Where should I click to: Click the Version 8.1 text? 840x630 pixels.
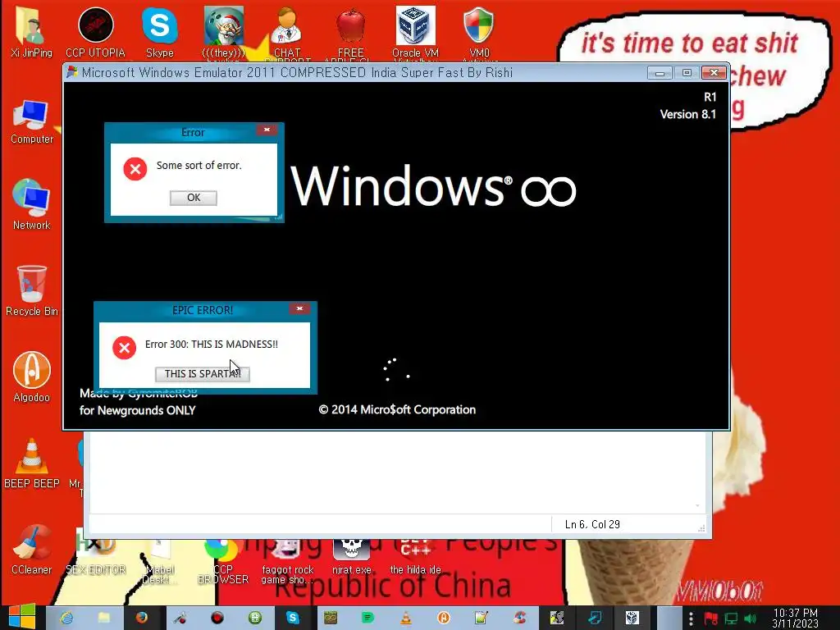click(x=688, y=114)
